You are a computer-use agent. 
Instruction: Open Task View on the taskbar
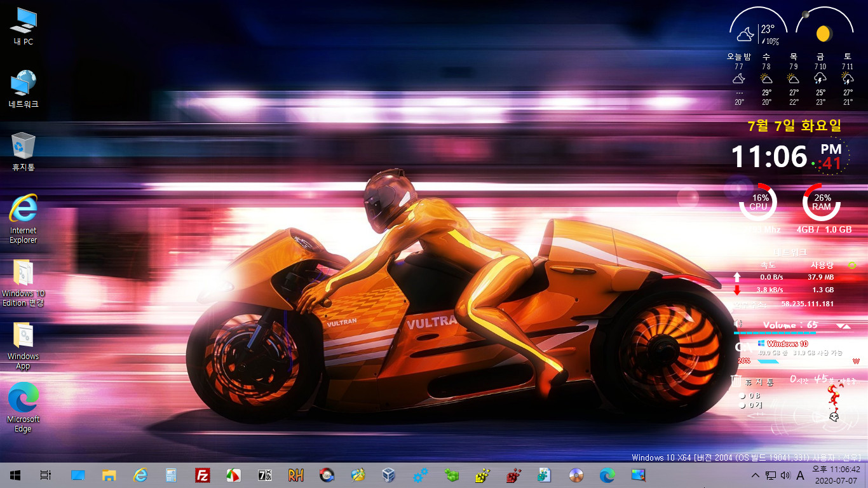45,475
